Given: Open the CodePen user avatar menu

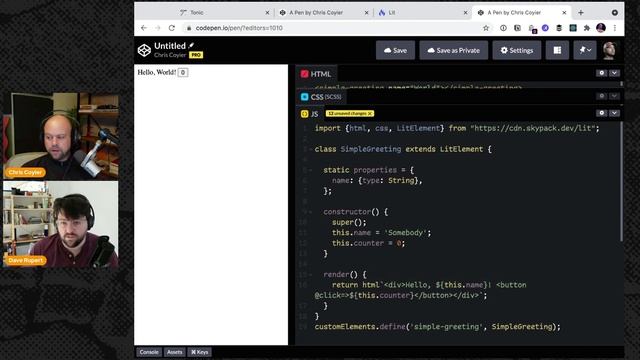Looking at the screenshot, I should [609, 50].
